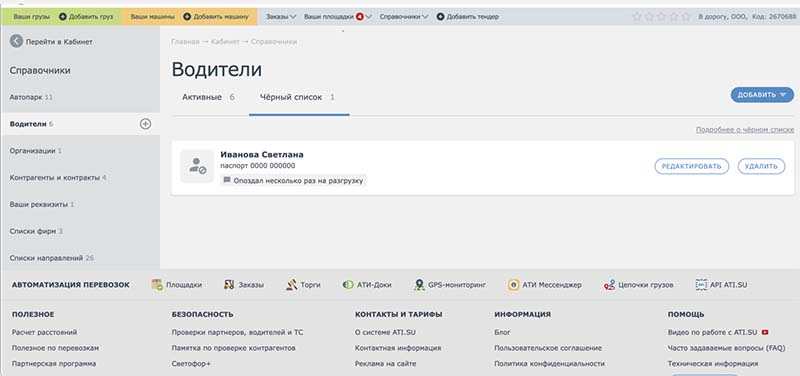Expand the Справочники top dropdown
The image size is (800, 376).
point(404,17)
